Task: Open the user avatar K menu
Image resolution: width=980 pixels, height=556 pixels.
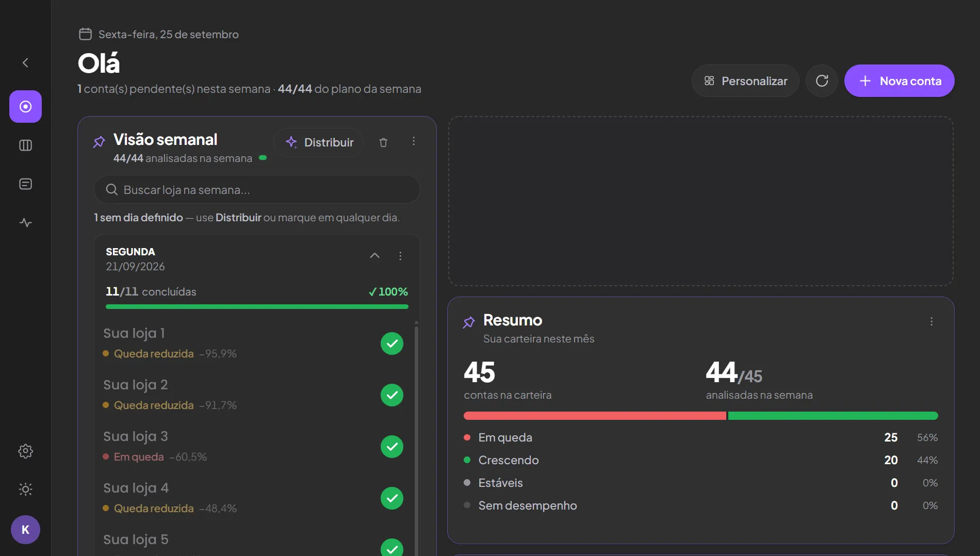Action: [x=25, y=530]
